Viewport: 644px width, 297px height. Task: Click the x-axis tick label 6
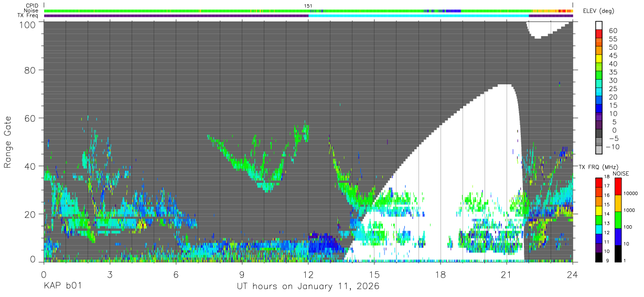(x=176, y=274)
